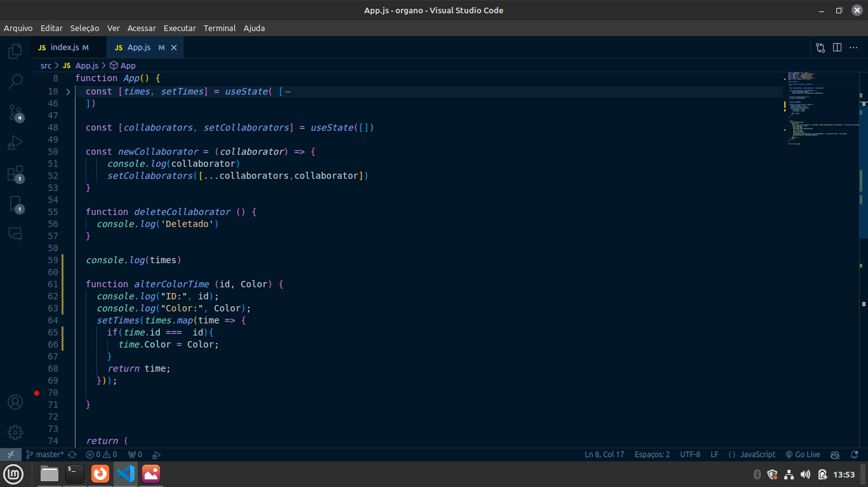Click the ports forwarded indicator showing 0

[x=135, y=455]
